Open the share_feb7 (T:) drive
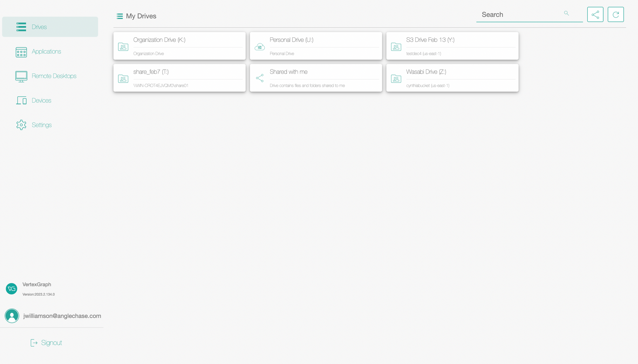Image resolution: width=638 pixels, height=364 pixels. (x=179, y=77)
